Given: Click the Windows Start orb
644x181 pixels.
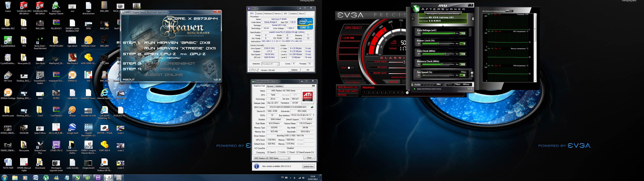Looking at the screenshot, I should [4, 178].
